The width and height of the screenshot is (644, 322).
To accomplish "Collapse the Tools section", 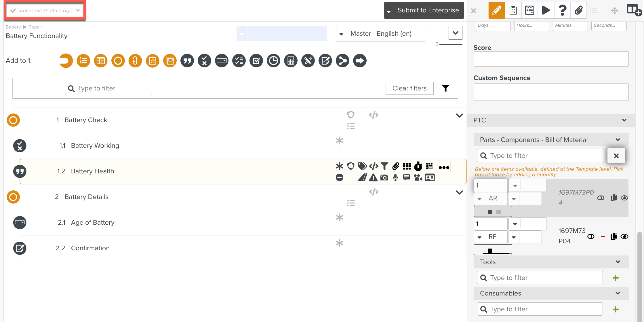I will coord(618,262).
